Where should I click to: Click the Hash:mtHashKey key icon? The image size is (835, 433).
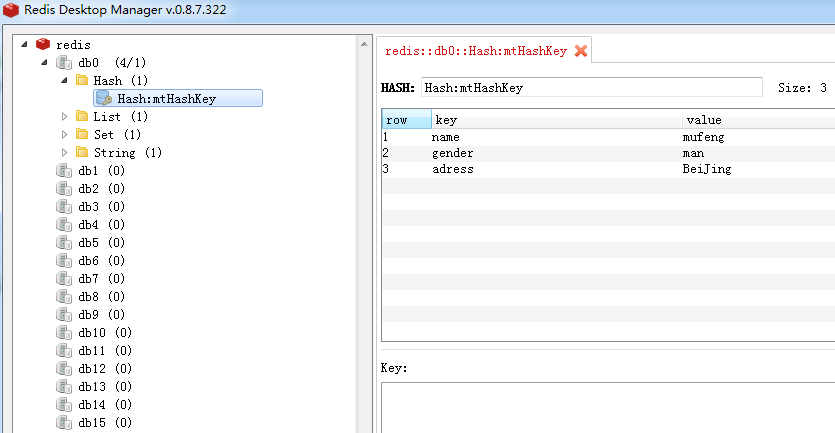104,98
